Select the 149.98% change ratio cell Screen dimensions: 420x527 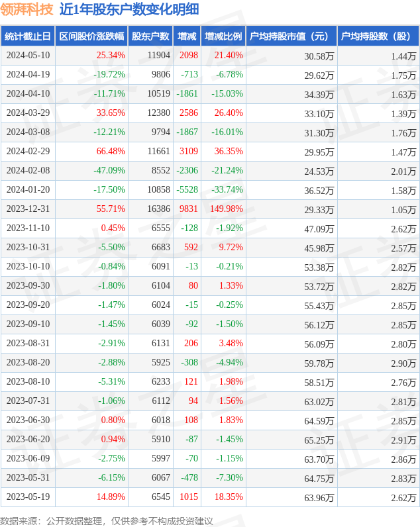pyautogui.click(x=225, y=209)
